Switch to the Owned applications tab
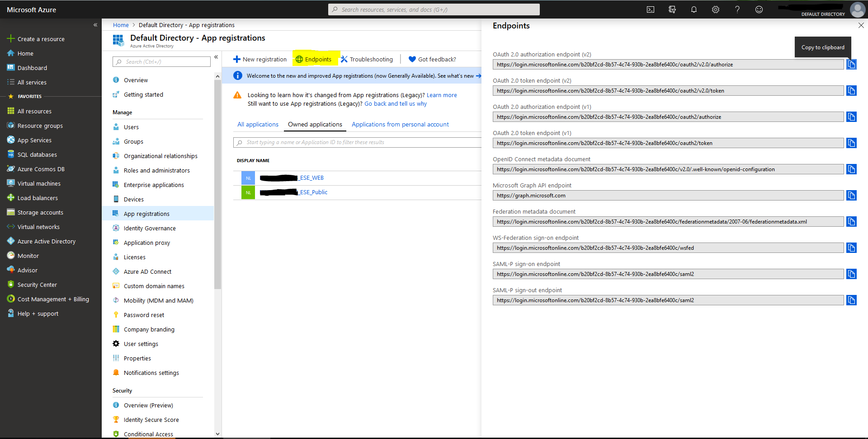 (x=315, y=124)
